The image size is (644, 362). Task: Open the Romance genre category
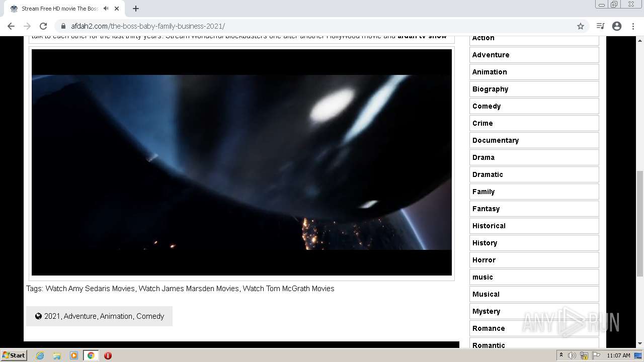point(534,328)
